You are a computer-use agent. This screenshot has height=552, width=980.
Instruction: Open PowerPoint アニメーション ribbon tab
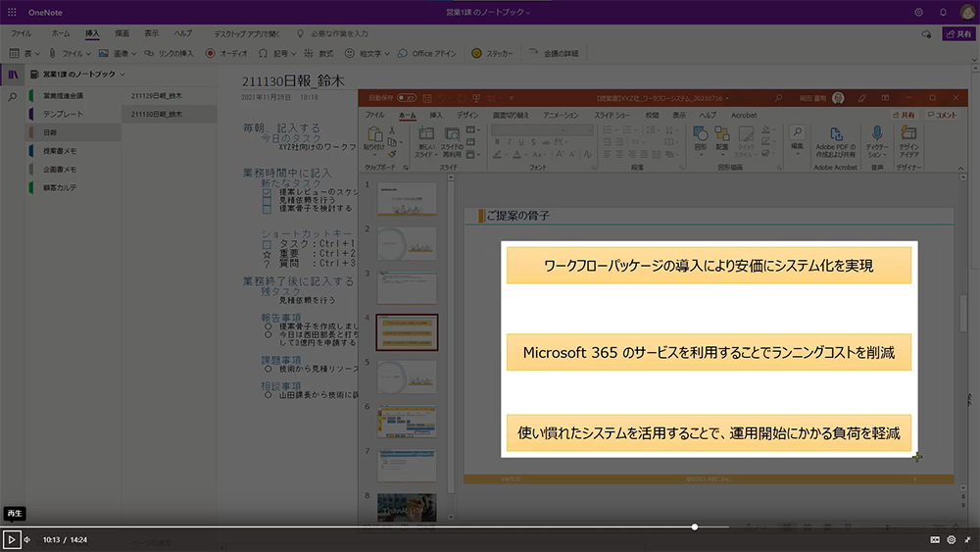(561, 115)
